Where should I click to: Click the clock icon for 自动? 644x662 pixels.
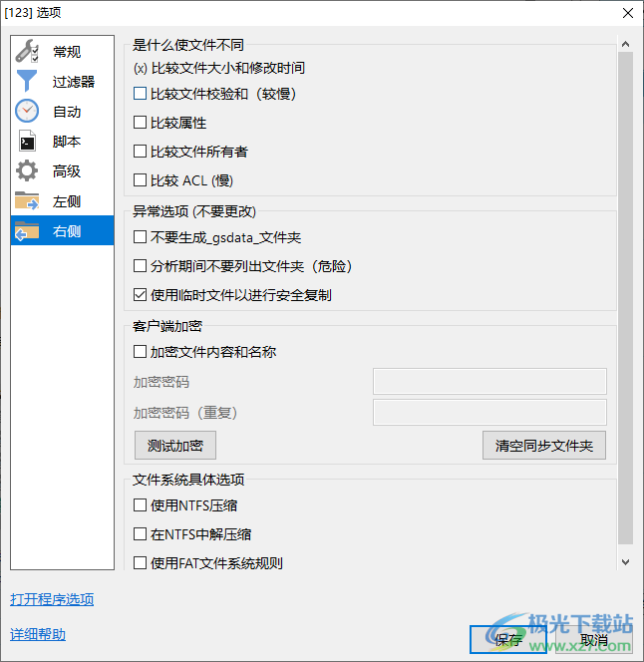click(x=27, y=111)
